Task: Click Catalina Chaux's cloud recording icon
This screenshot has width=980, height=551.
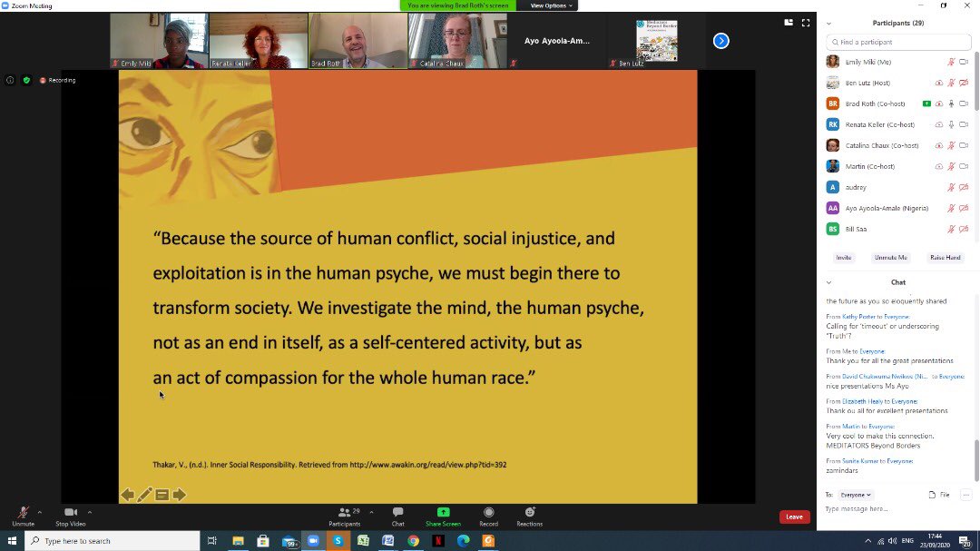Action: tap(939, 145)
